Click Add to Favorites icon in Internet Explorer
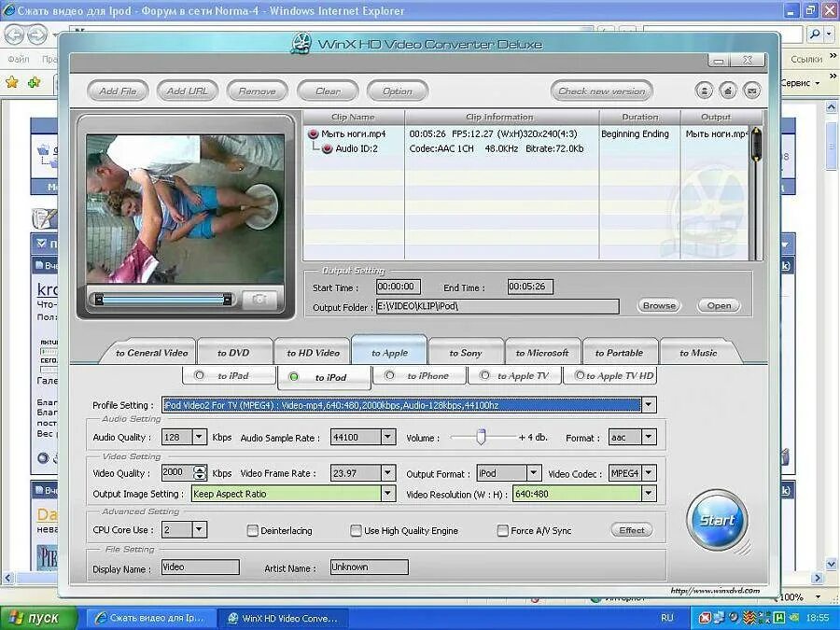Viewport: 840px width, 630px height. (35, 82)
